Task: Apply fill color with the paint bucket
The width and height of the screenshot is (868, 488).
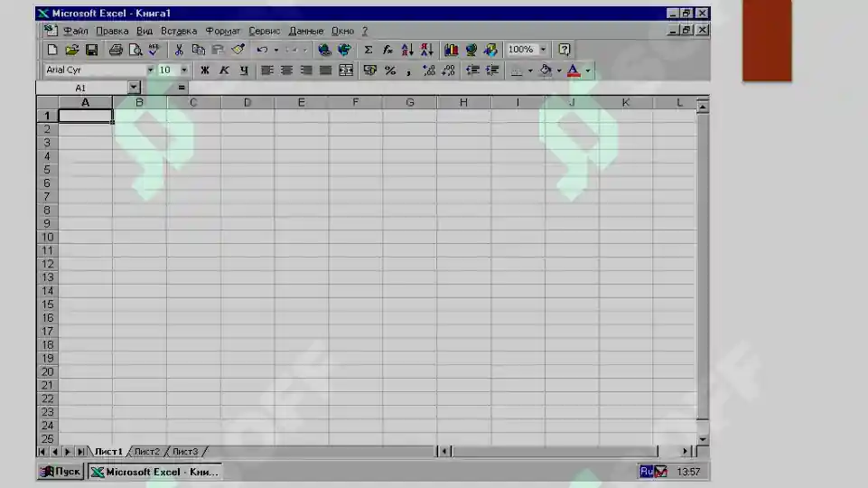Action: click(546, 70)
